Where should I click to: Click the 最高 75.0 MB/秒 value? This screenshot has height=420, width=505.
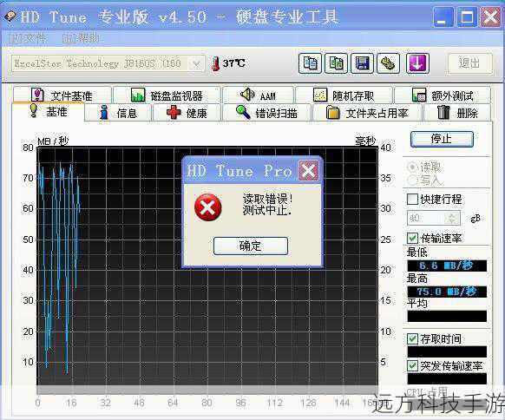(447, 292)
